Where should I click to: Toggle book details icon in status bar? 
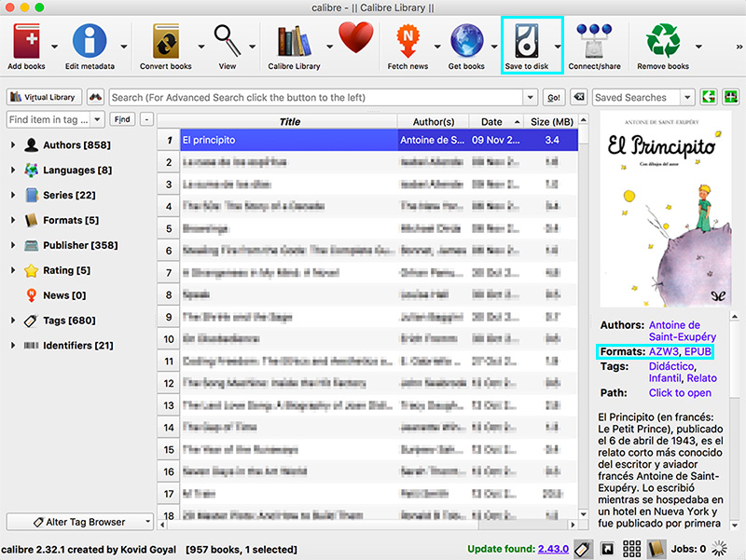click(x=656, y=549)
